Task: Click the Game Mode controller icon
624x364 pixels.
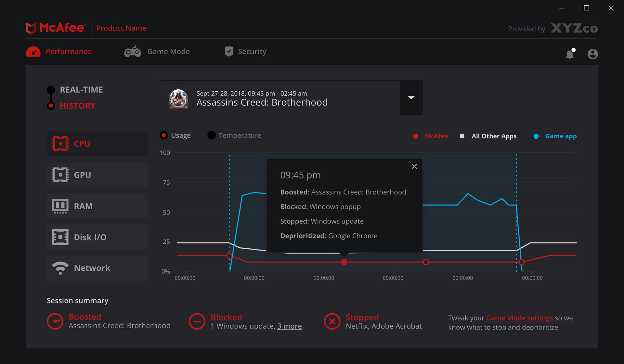Action: (x=133, y=51)
